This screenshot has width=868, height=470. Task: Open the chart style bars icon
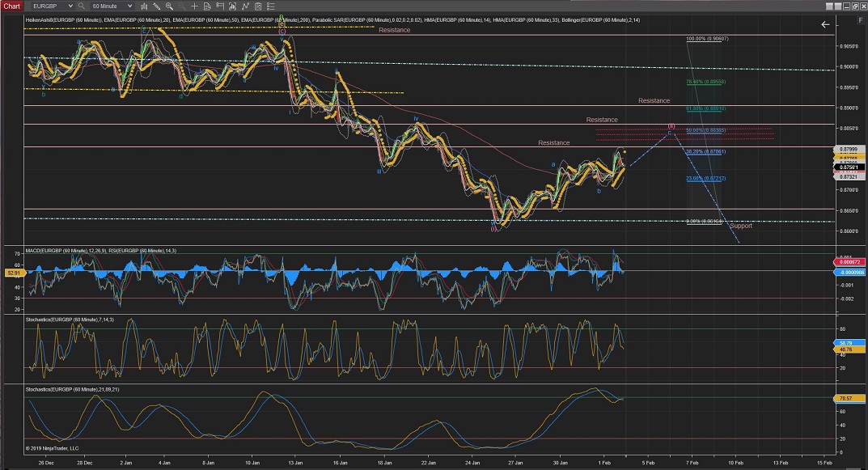[144, 6]
